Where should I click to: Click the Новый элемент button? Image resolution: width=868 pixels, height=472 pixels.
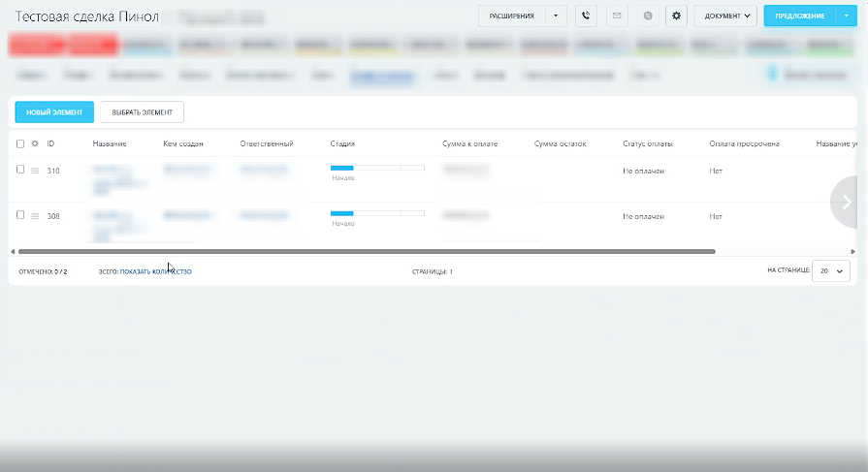click(54, 112)
